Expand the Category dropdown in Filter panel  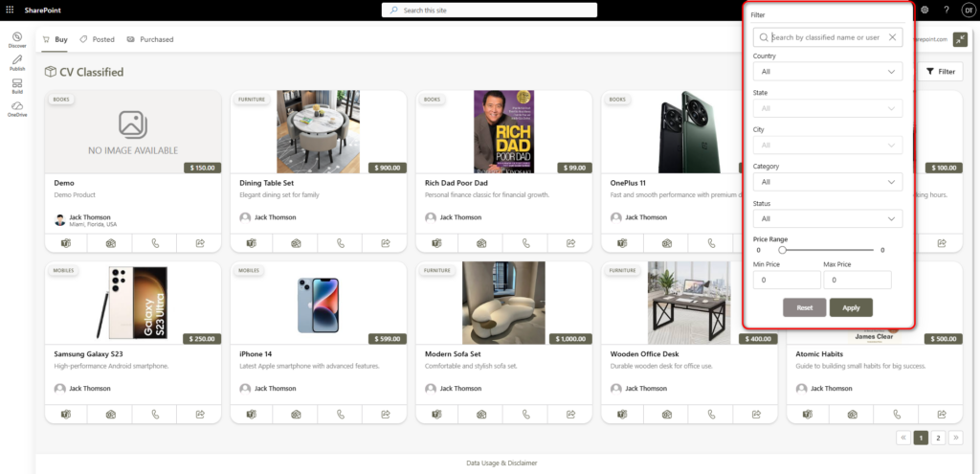pyautogui.click(x=828, y=182)
